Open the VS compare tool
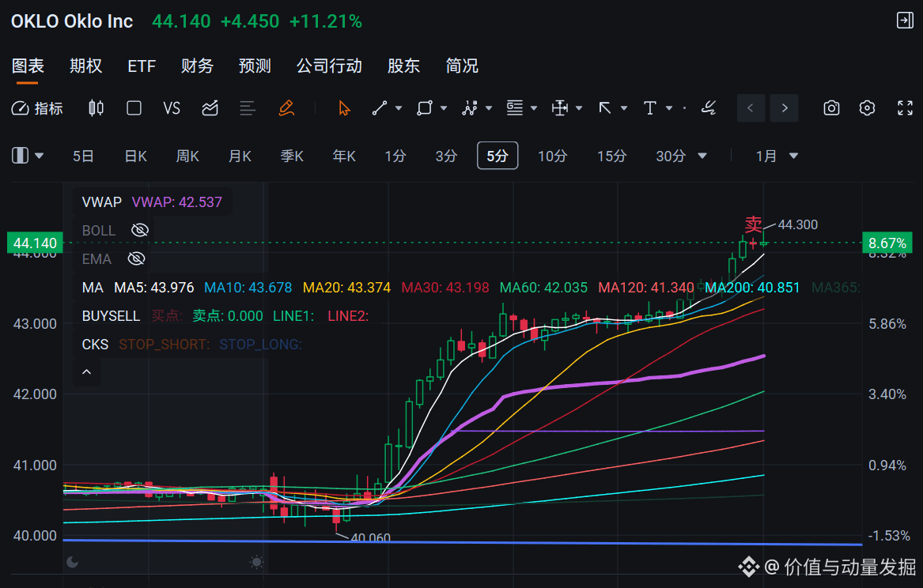 pos(172,108)
